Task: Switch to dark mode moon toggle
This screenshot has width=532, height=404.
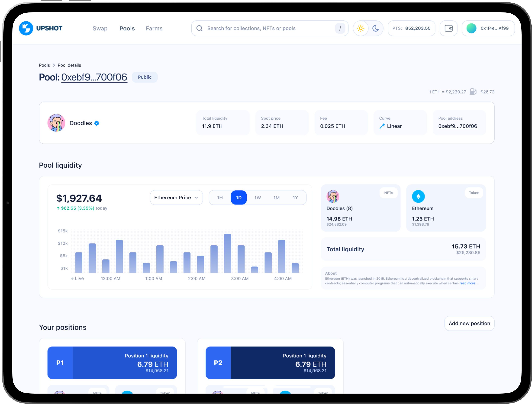Action: click(x=375, y=28)
